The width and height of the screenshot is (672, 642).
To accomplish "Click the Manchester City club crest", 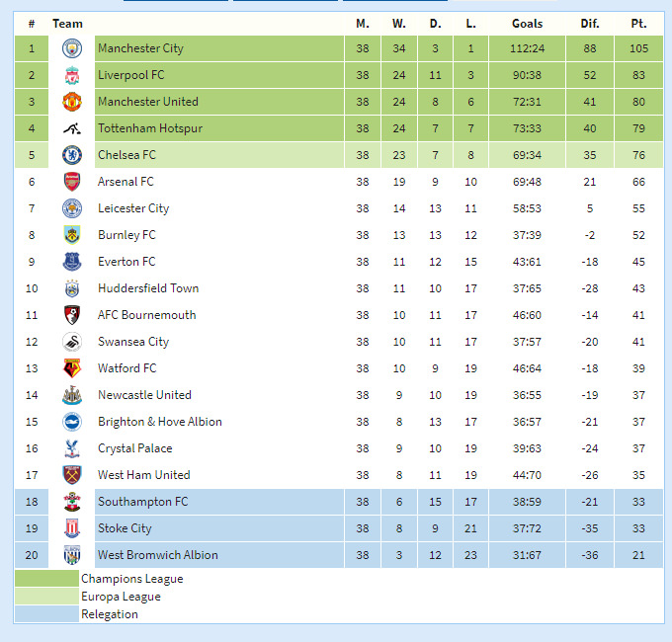I will click(72, 48).
